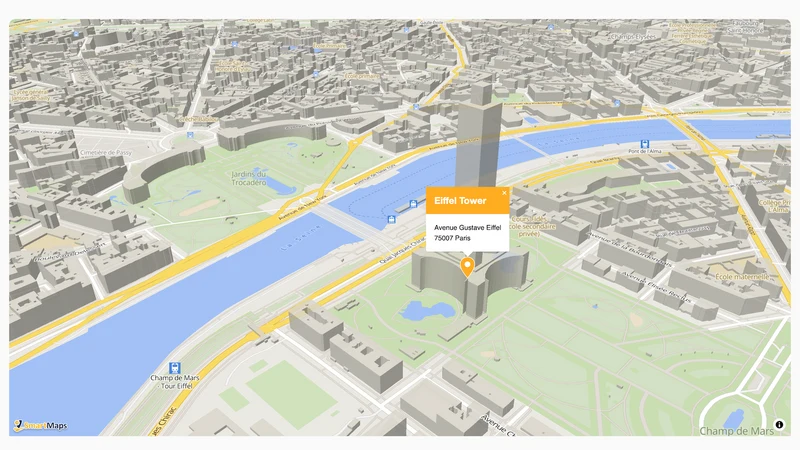Click the 'Avenue Élisée Reclus' street label

(657, 287)
